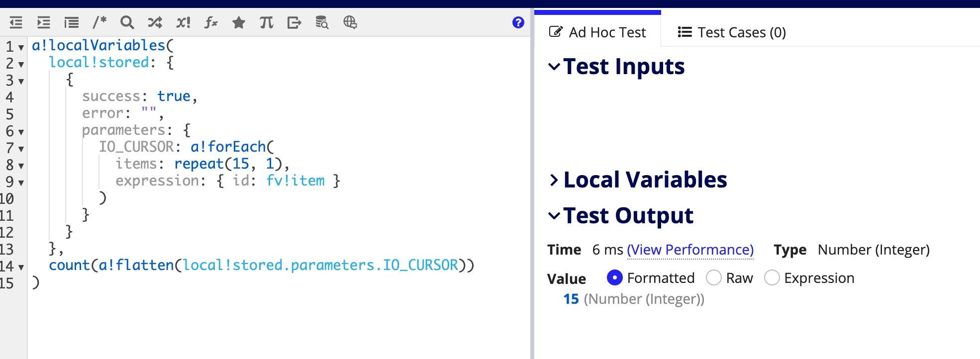Click the IO_CURSOR key on line 7

[136, 147]
